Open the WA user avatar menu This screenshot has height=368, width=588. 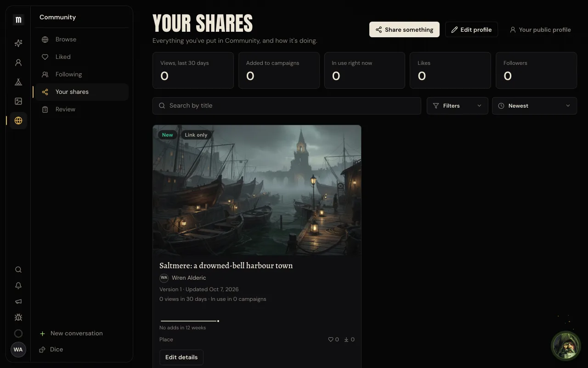[18, 350]
